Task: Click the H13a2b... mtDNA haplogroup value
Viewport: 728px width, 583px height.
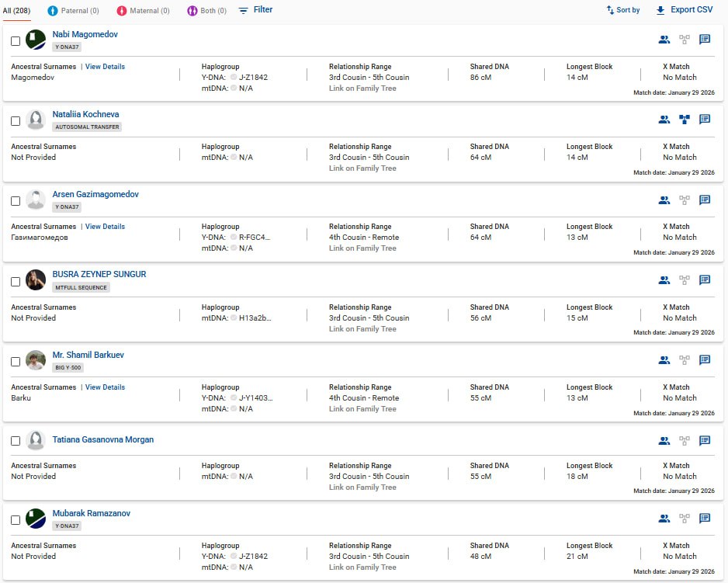Action: tap(255, 318)
